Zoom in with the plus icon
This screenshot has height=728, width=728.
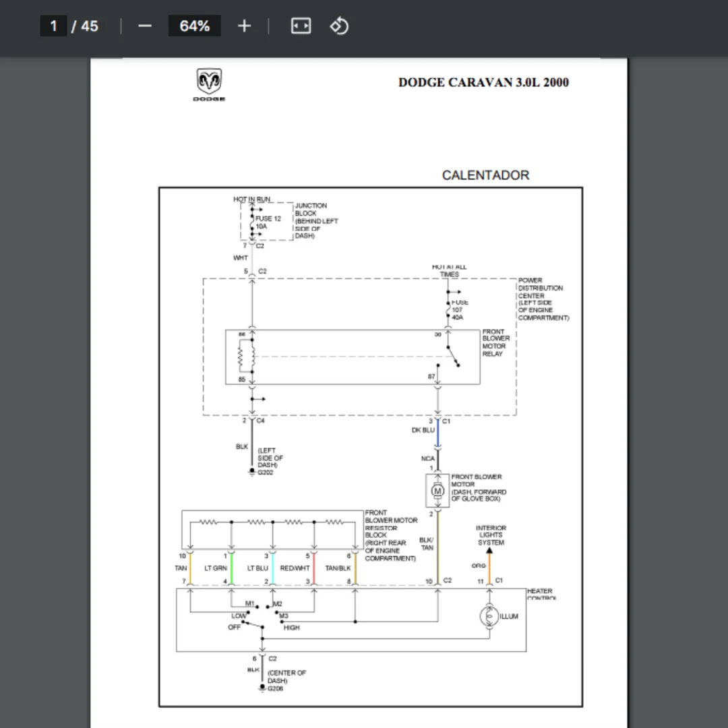tap(244, 26)
